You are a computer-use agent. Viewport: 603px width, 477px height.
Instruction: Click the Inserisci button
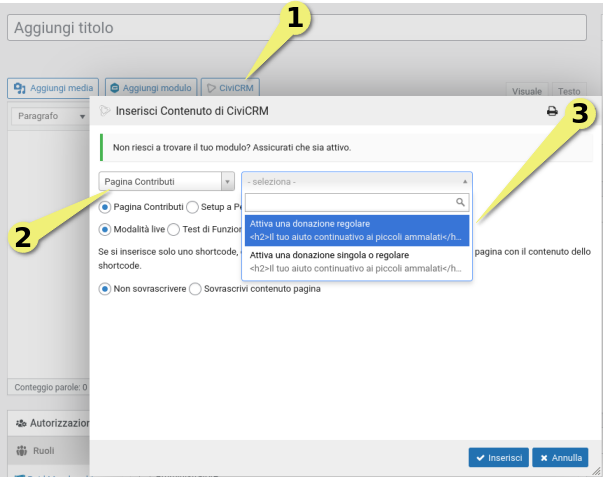pos(499,457)
